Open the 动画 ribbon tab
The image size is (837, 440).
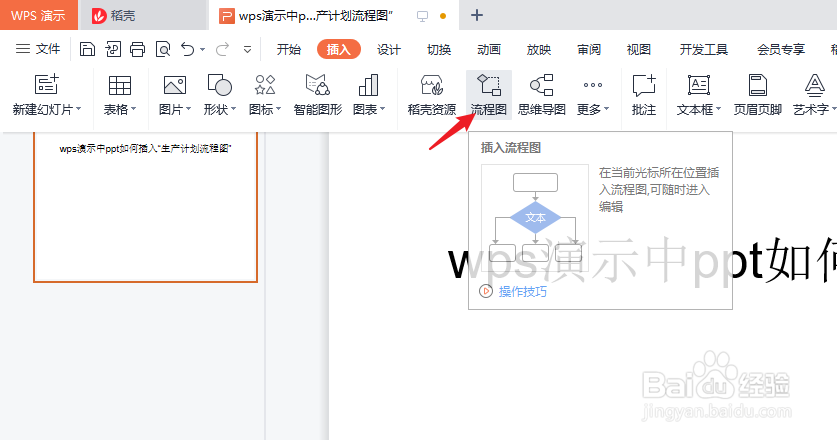click(488, 50)
